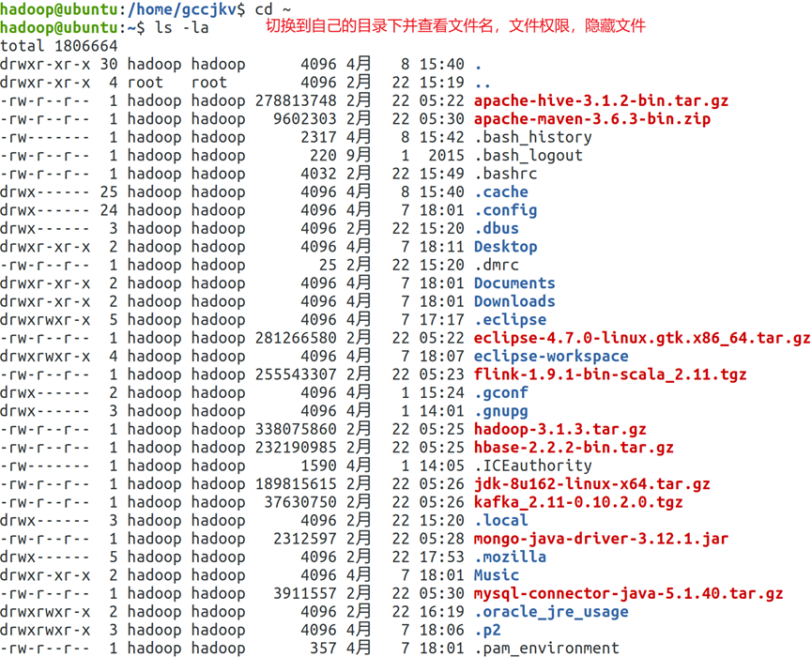Click the .p2 directory name
The image size is (812, 657).
tap(487, 630)
